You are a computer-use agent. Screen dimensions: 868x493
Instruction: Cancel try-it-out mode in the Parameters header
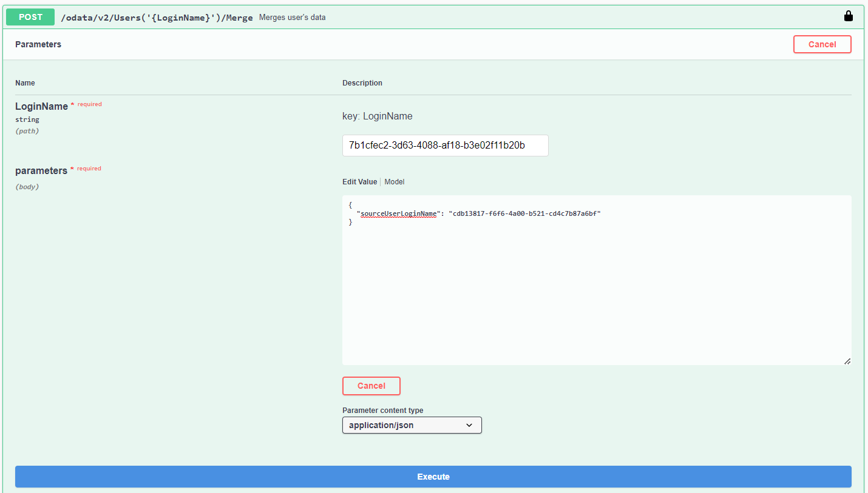(x=822, y=44)
